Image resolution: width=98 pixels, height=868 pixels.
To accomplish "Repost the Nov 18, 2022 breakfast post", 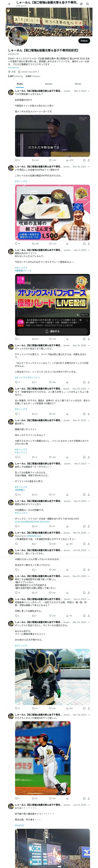I will pyautogui.click(x=33, y=243).
